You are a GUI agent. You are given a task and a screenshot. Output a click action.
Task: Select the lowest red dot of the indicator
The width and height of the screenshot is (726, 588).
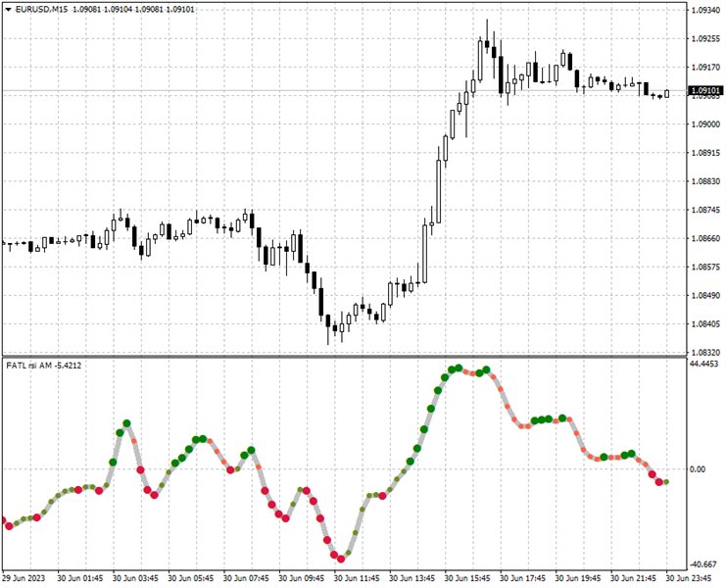pos(341,559)
